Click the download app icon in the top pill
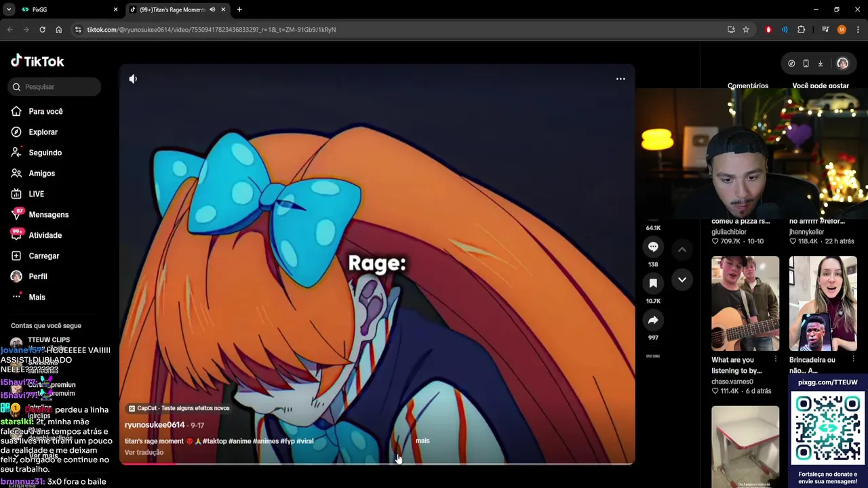Viewport: 868px width, 488px height. click(821, 63)
